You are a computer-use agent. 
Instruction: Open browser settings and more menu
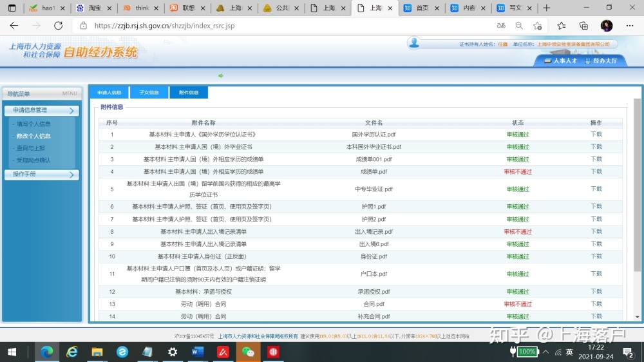[x=630, y=26]
